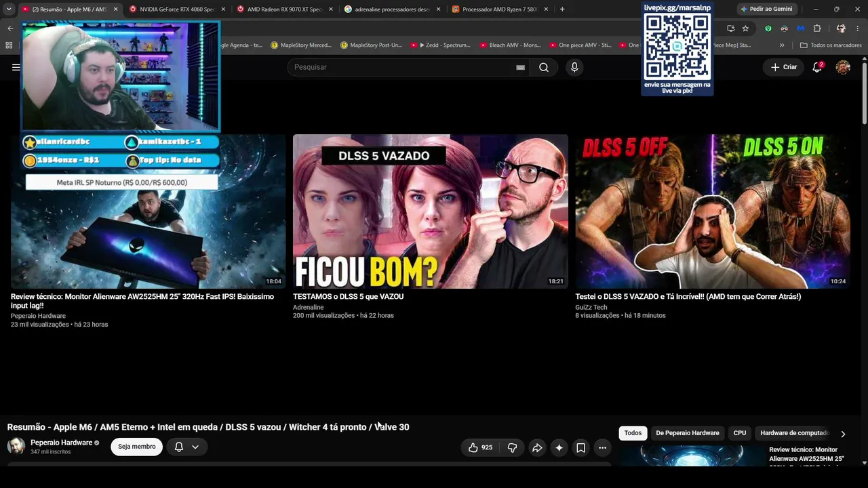The width and height of the screenshot is (868, 488).
Task: Open MapleStory Post-Un... bookmark
Action: point(372,45)
